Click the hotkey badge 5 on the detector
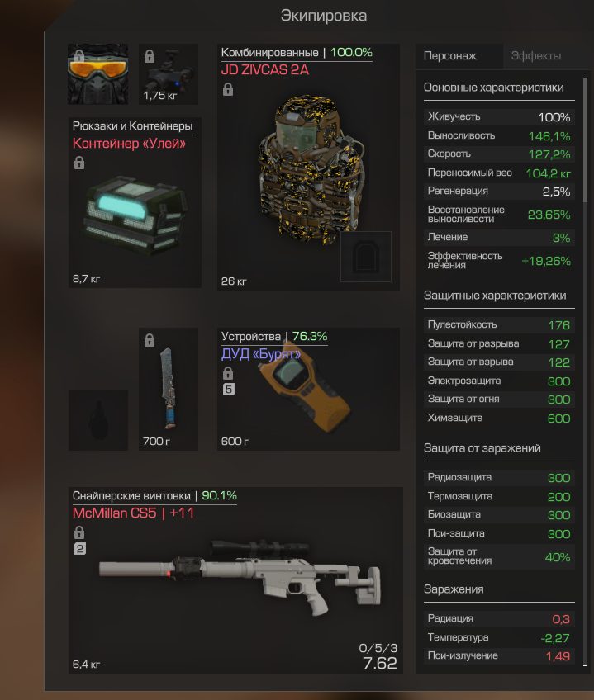The image size is (594, 700). click(228, 390)
